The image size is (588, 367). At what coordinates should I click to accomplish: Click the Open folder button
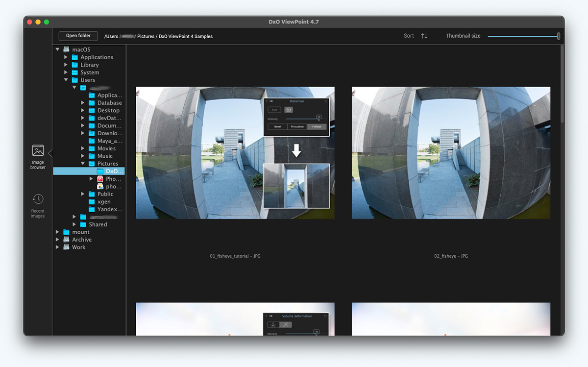(78, 36)
